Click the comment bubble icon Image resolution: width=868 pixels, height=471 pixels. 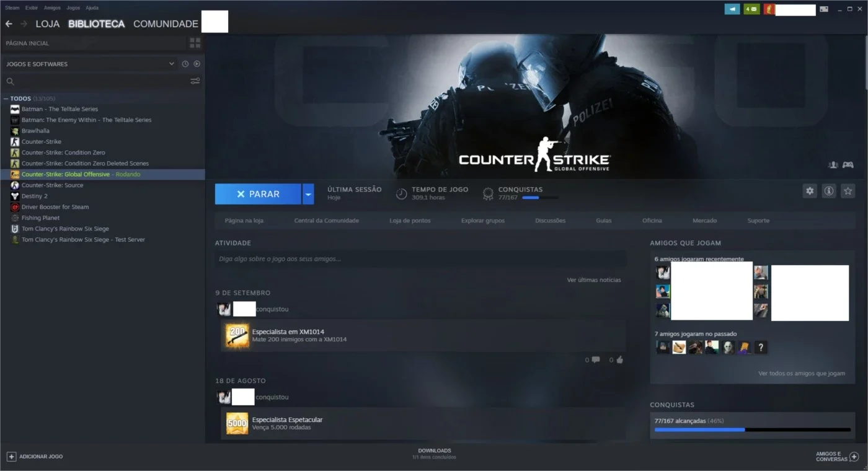pos(596,359)
